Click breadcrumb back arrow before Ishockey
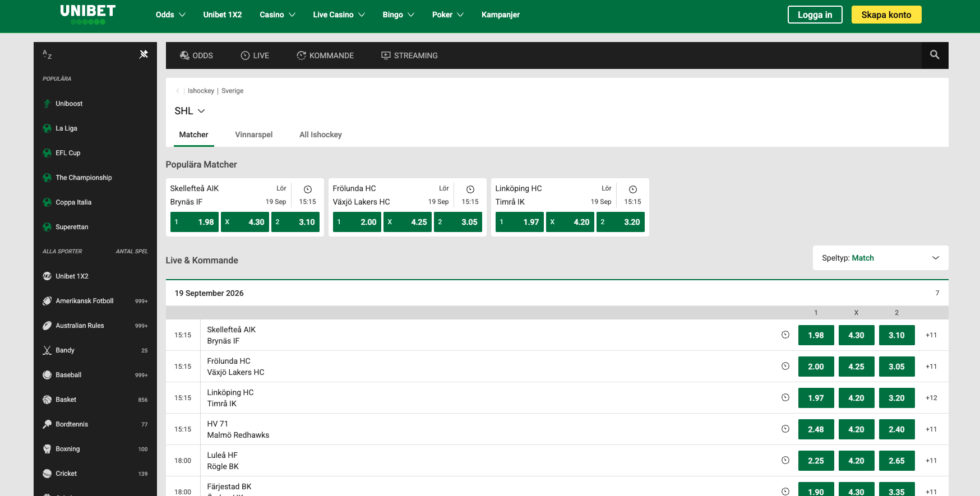 pyautogui.click(x=178, y=91)
